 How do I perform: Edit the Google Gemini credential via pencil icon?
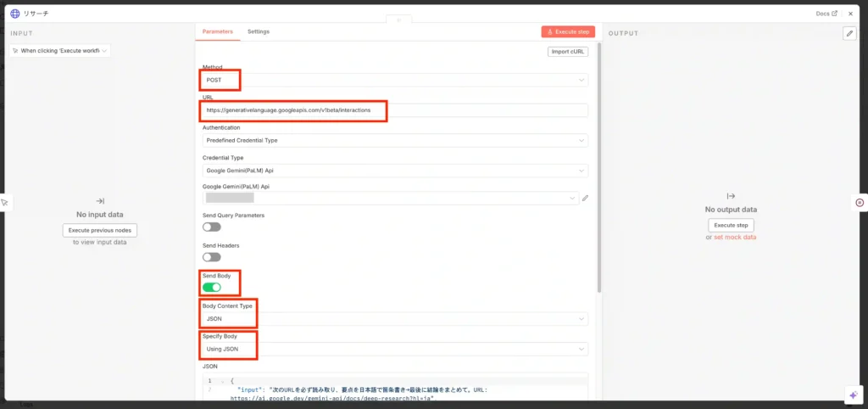[x=585, y=199]
